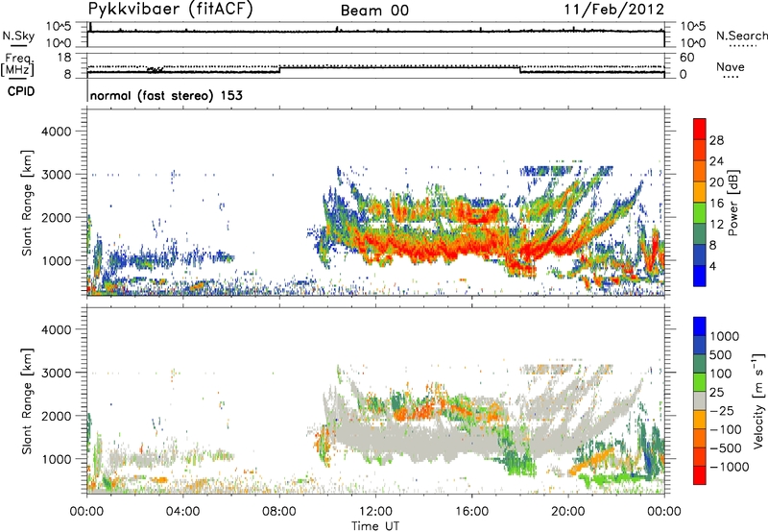Click the '04:00' time axis tick
768x532 pixels.
tap(182, 512)
